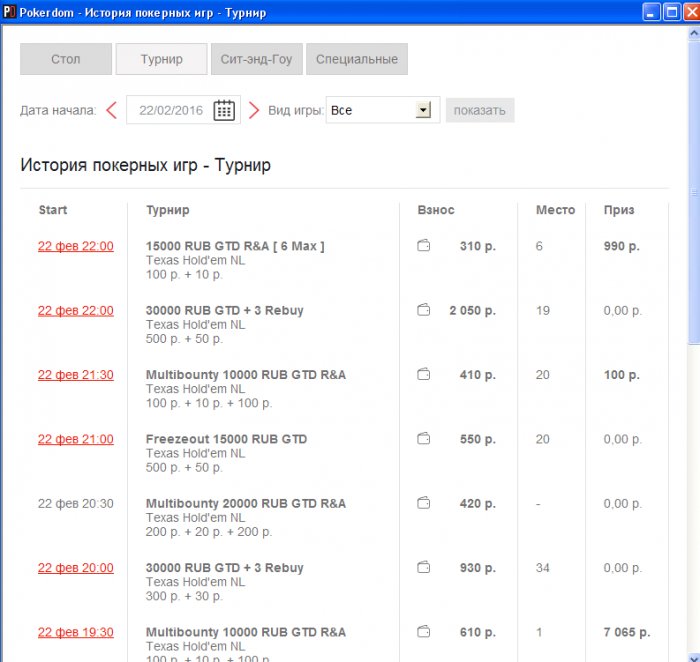Switch to the Специальные tab
Viewport: 700px width, 662px height.
(357, 59)
